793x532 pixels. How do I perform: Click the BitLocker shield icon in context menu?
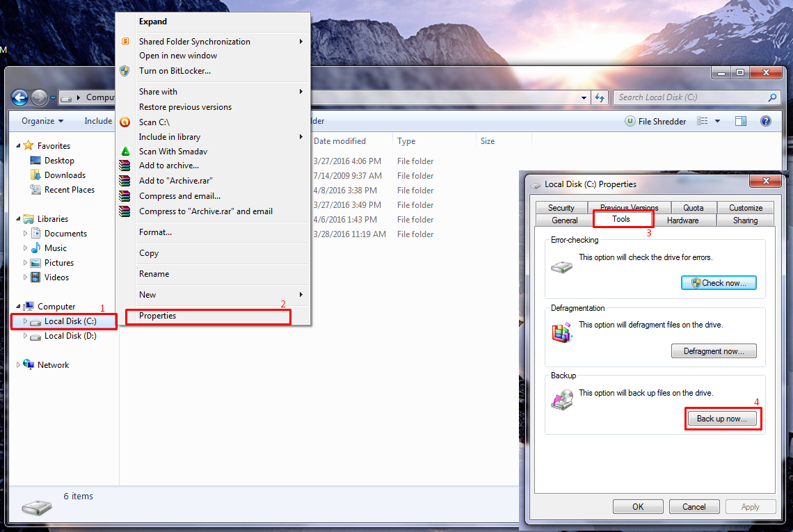coord(125,71)
